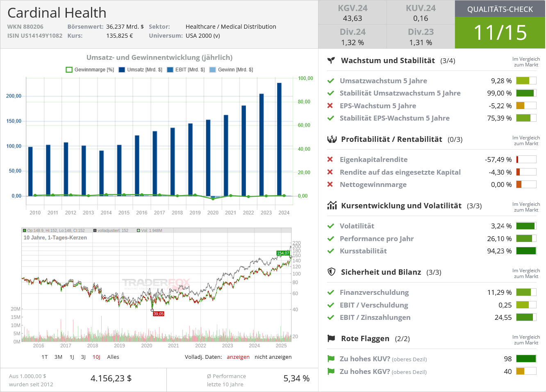Click the market comparison bar for Umsatzwachstum 9,28 %
The height and width of the screenshot is (392, 546).
point(526,81)
